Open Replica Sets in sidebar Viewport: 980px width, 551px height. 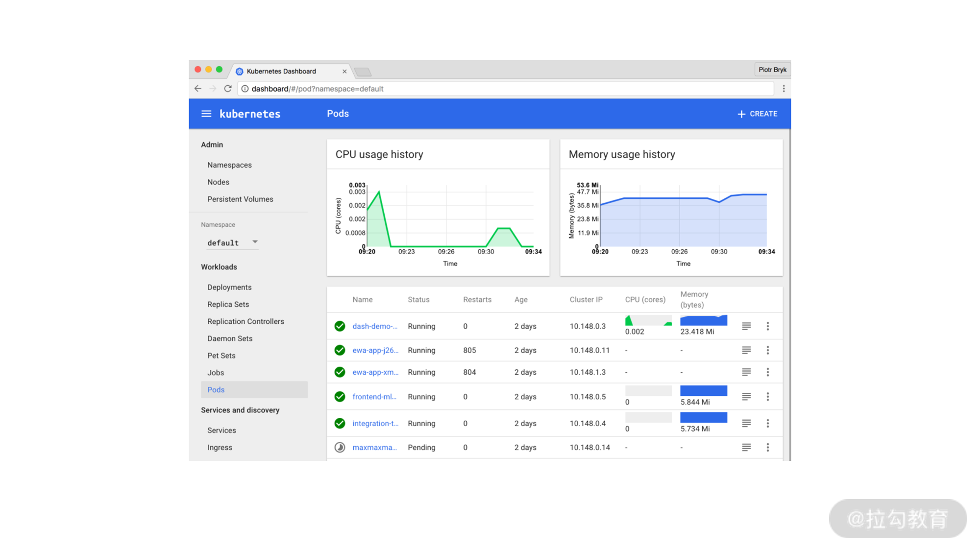[228, 305]
